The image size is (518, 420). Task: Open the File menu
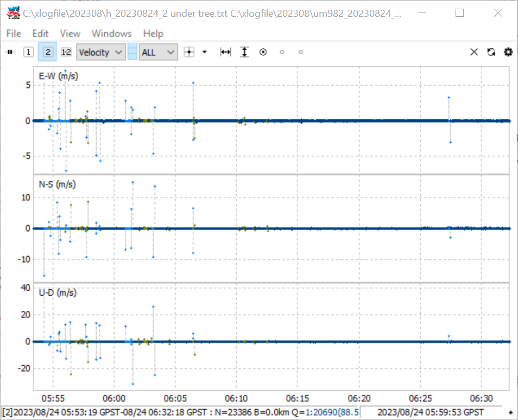tap(14, 33)
